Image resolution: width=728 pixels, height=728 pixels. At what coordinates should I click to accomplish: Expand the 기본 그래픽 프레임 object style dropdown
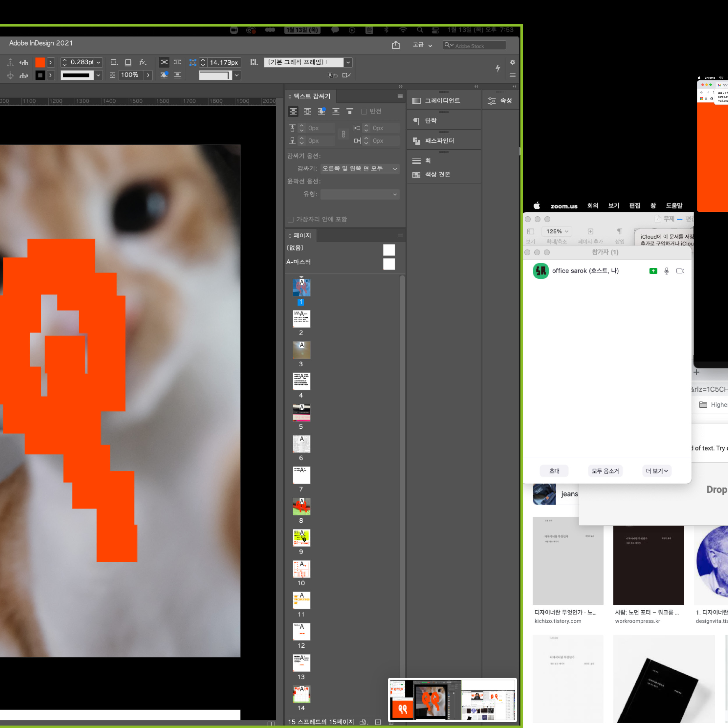348,62
